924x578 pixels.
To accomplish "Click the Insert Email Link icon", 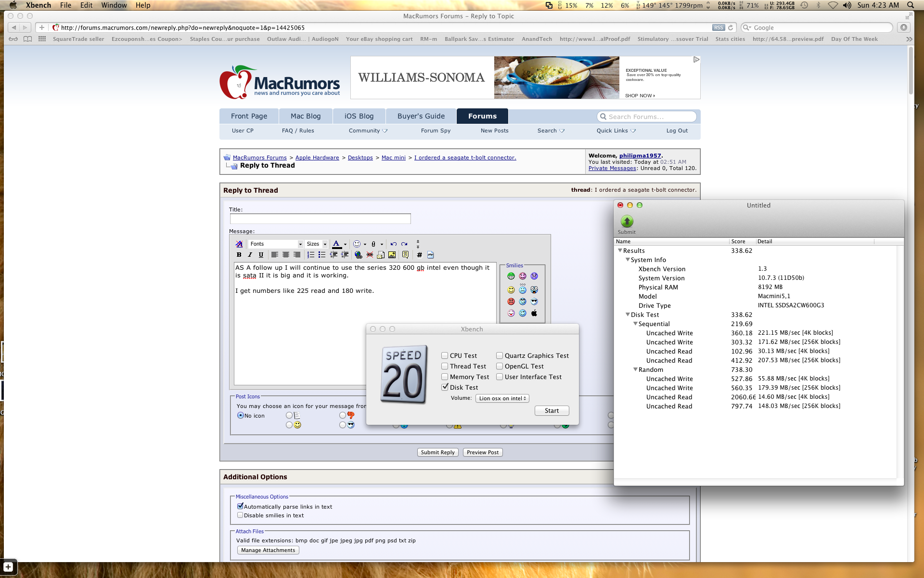I will (381, 255).
